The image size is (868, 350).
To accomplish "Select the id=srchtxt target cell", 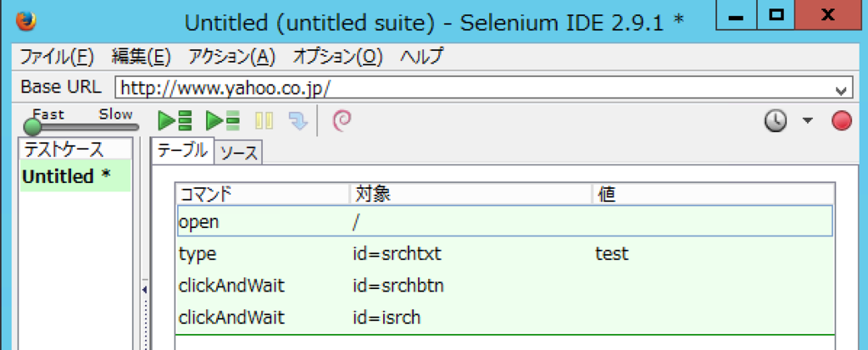I will coord(397,253).
